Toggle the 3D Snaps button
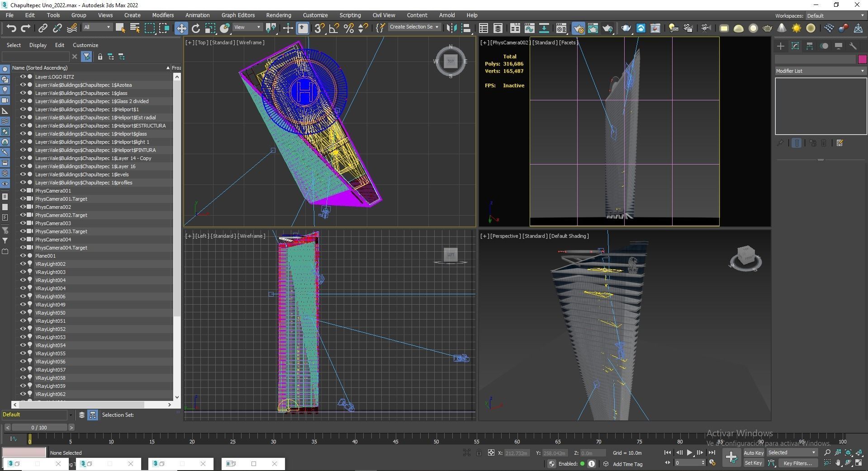The image size is (868, 471). pos(319,28)
